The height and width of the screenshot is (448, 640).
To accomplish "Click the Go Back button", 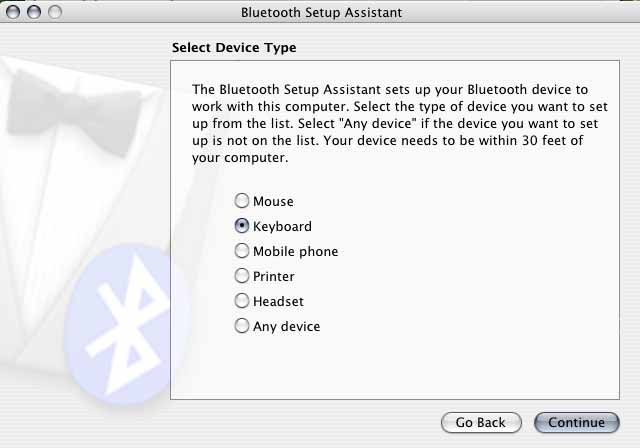I will coord(481,422).
